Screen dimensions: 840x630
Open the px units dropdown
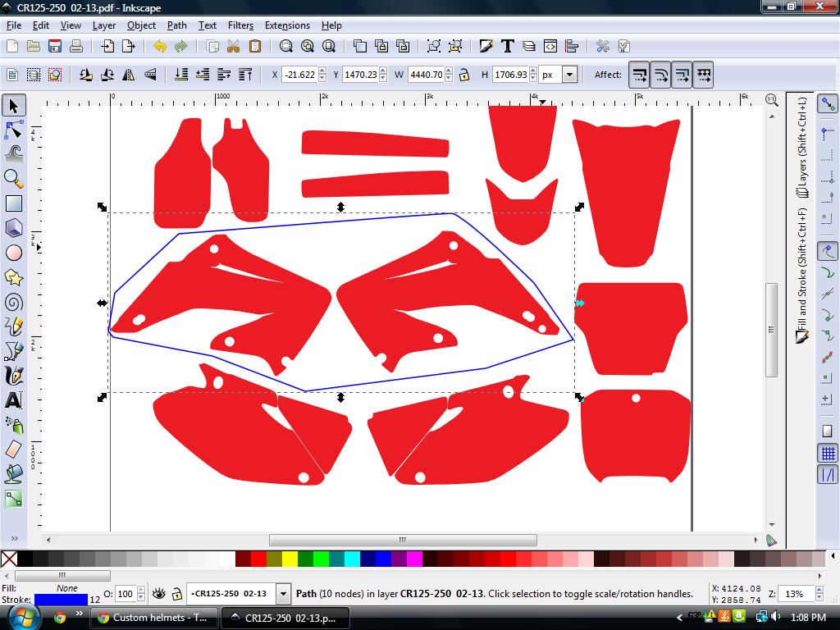pyautogui.click(x=568, y=74)
